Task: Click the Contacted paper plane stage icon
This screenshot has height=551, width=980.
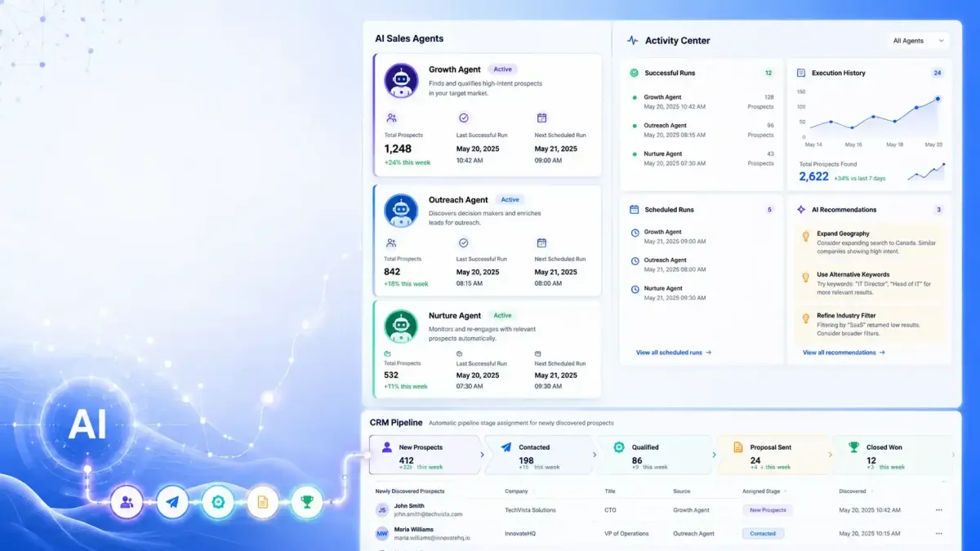Action: pos(506,447)
